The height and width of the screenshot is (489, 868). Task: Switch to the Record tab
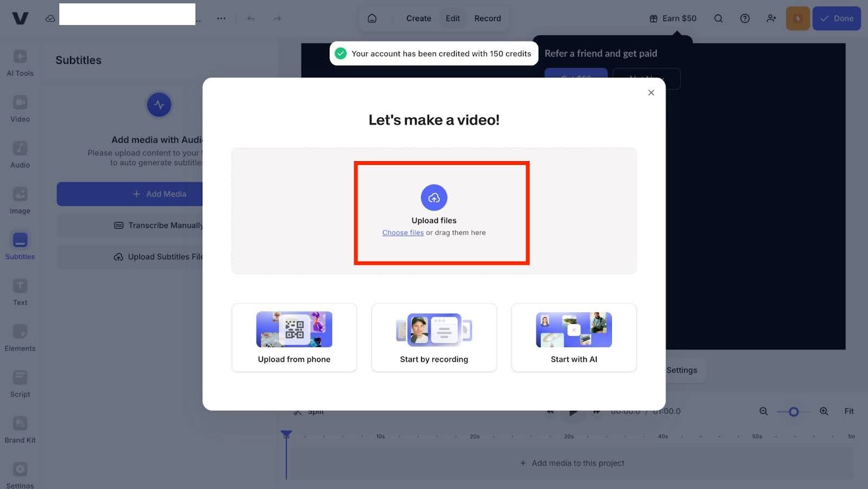(x=487, y=18)
